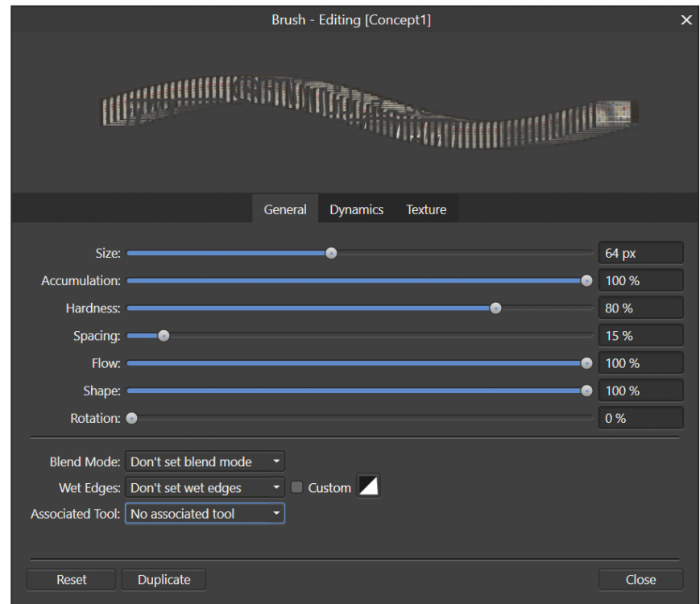Open the Wet Edges dropdown
The height and width of the screenshot is (604, 700).
[x=204, y=487]
